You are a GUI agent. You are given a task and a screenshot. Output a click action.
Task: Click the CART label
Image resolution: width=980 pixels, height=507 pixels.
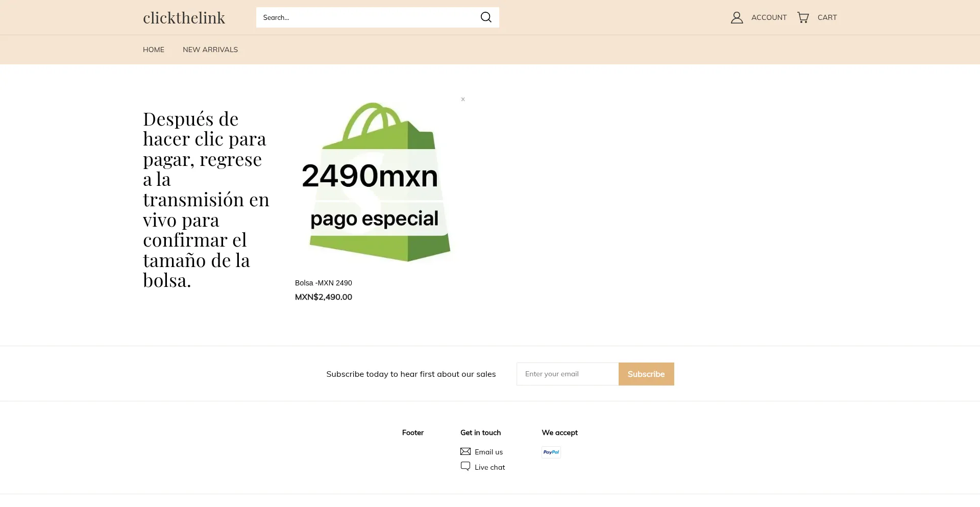coord(827,17)
